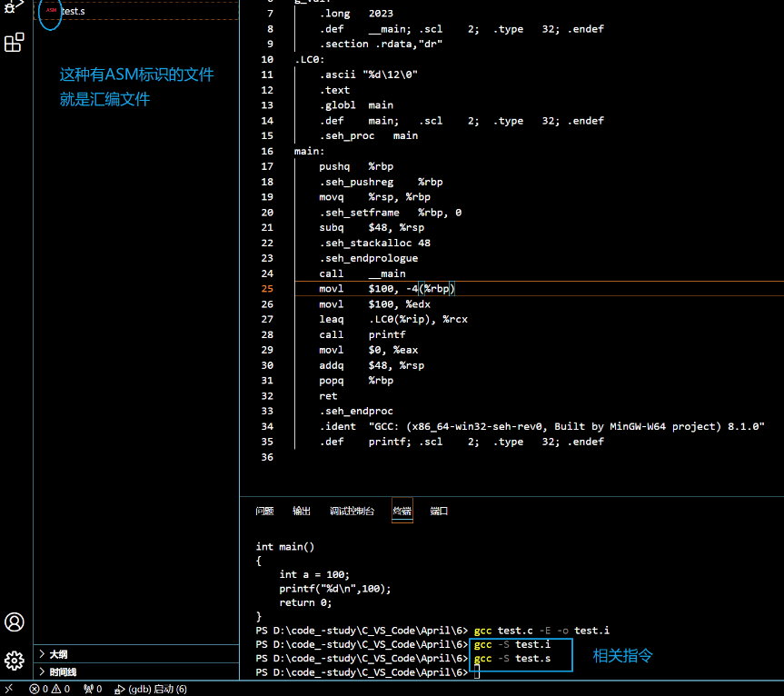Click the '.seh_stackalloc 48' directive
784x696 pixels.
(x=374, y=243)
